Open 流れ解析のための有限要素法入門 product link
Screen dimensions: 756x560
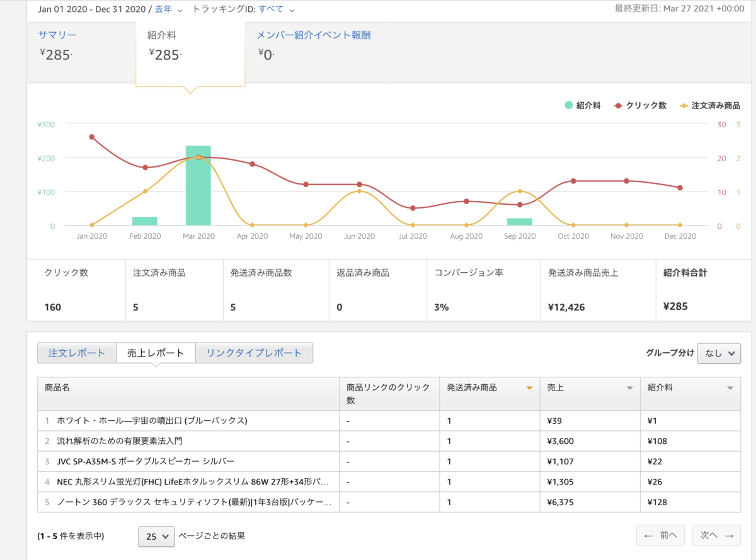click(x=120, y=441)
